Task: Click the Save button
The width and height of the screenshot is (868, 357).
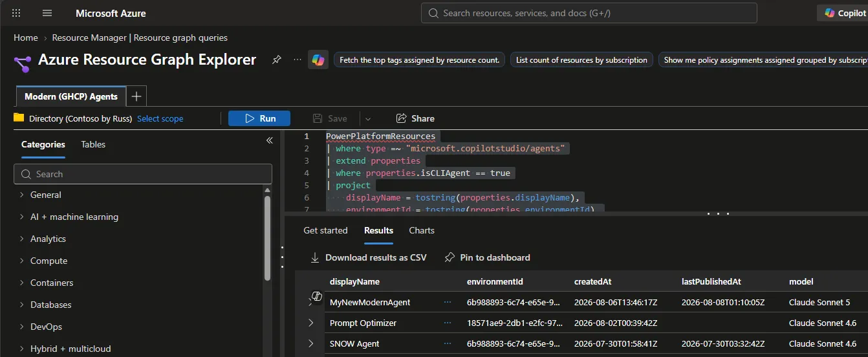Action: [x=330, y=118]
